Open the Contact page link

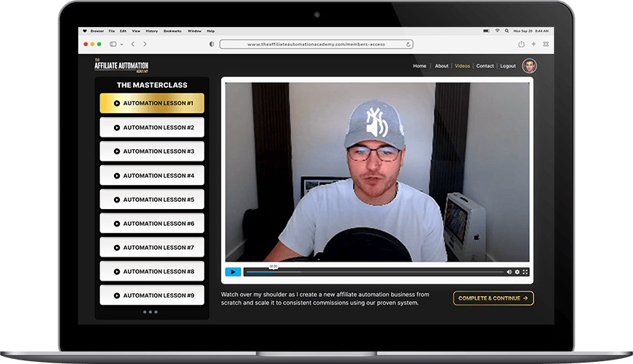(x=485, y=66)
